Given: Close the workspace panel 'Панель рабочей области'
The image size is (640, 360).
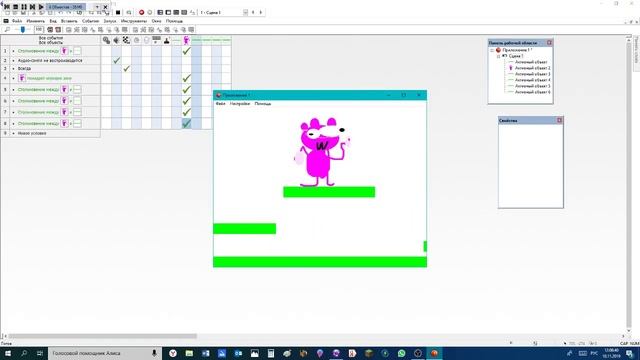Looking at the screenshot, I should coord(549,43).
